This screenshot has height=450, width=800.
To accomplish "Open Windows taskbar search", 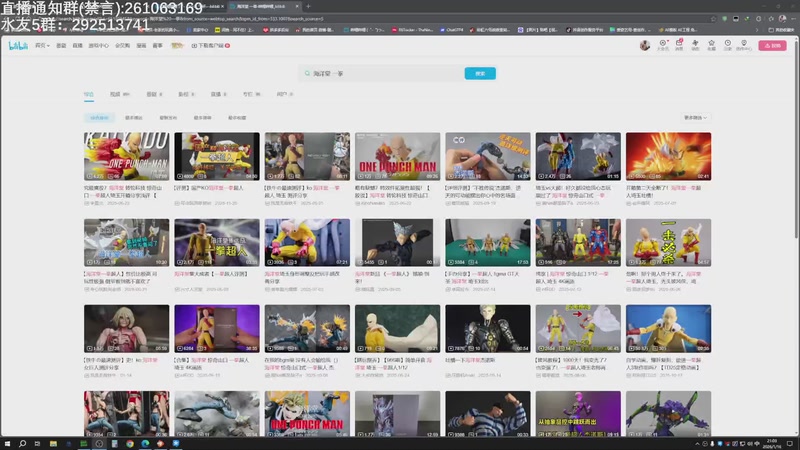I will tap(22, 444).
